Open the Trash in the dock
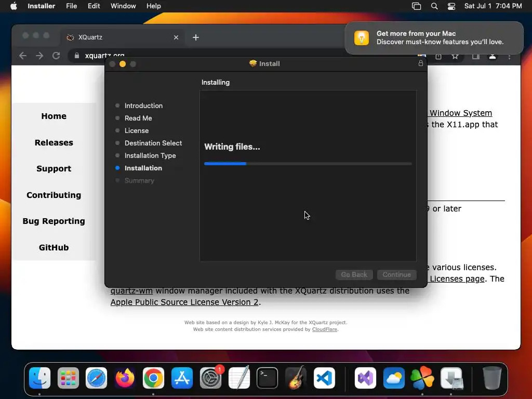This screenshot has height=399, width=532. 492,378
